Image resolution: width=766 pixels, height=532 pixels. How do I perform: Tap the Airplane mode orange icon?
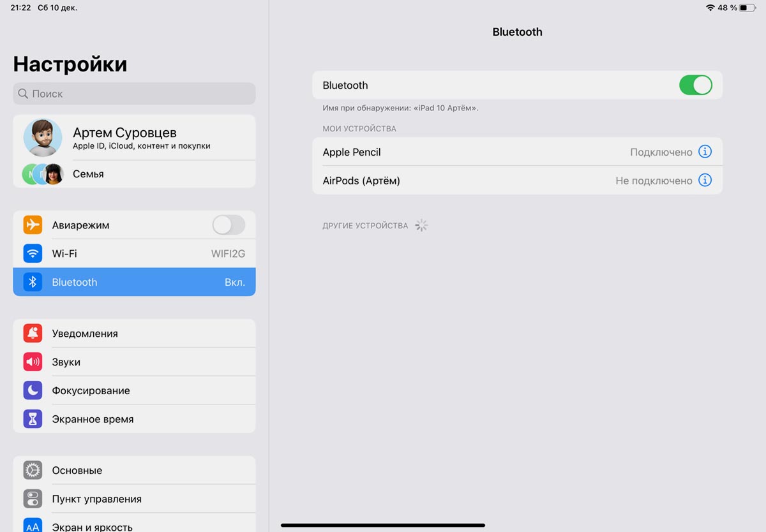[33, 225]
